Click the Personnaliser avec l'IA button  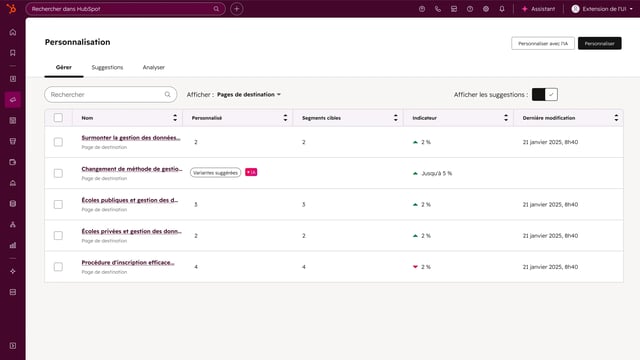543,43
